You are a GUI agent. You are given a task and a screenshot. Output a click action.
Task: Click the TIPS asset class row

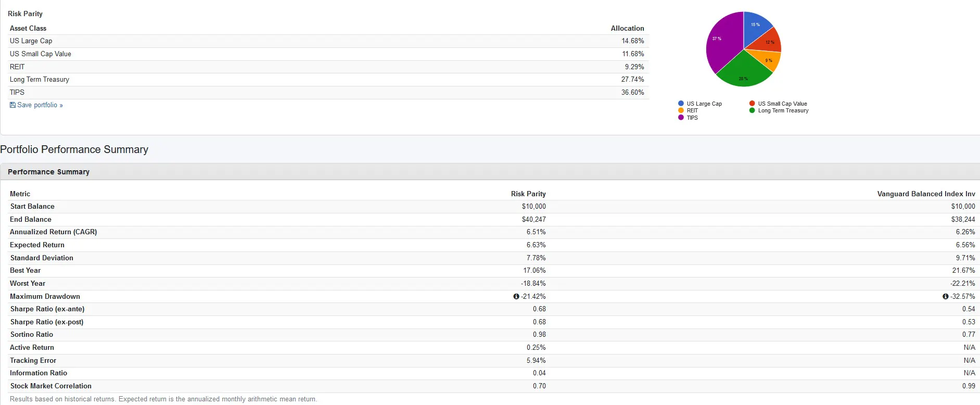(x=17, y=92)
